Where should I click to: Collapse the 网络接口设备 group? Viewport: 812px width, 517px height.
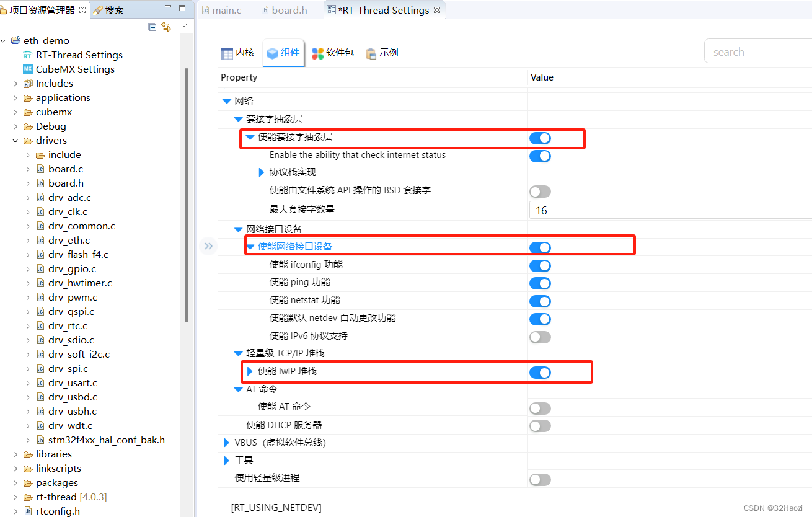point(238,229)
